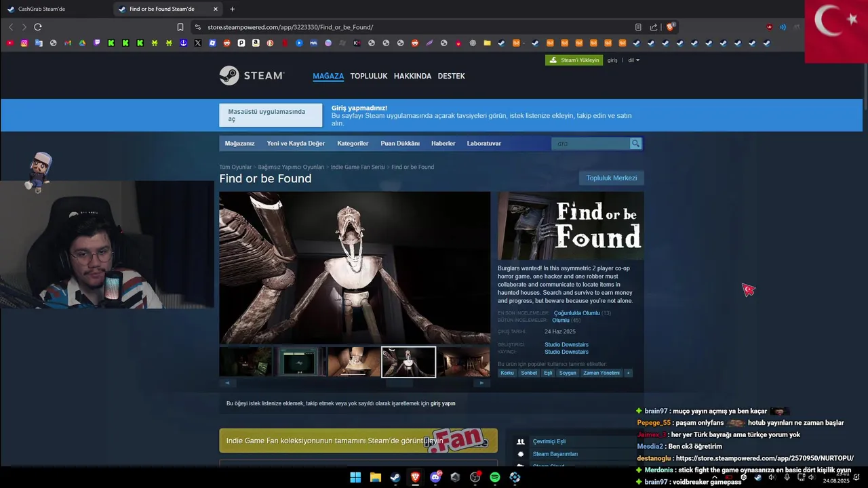
Task: Bookmark this page using the bookmark icon
Action: tap(180, 27)
